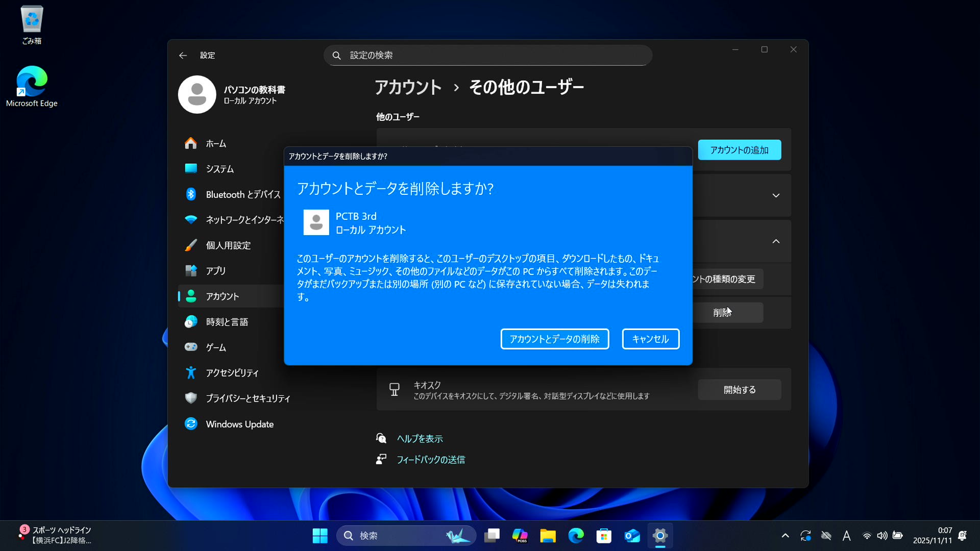This screenshot has width=980, height=551.
Task: Select 時刻と言語 in sidebar
Action: pyautogui.click(x=227, y=322)
